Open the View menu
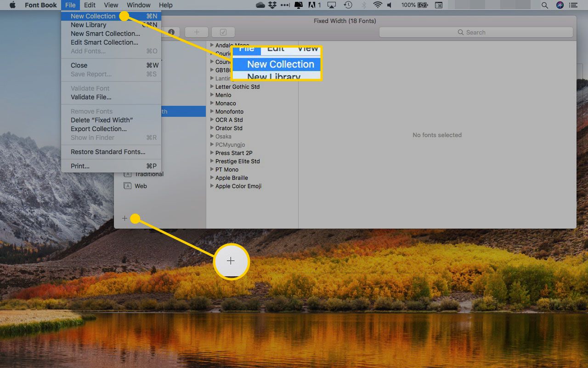The height and width of the screenshot is (368, 588). pyautogui.click(x=111, y=5)
